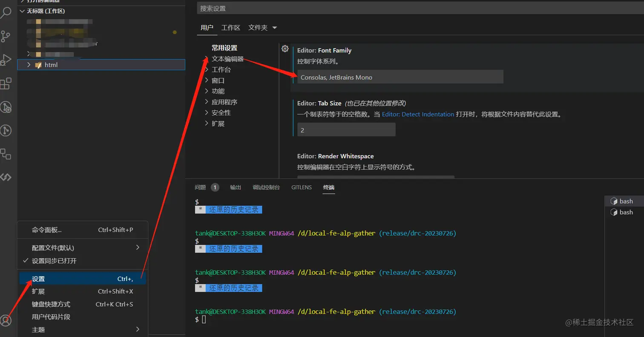Open the Run and Debug view icon
Screen dimensions: 644x337
[x=6, y=60]
